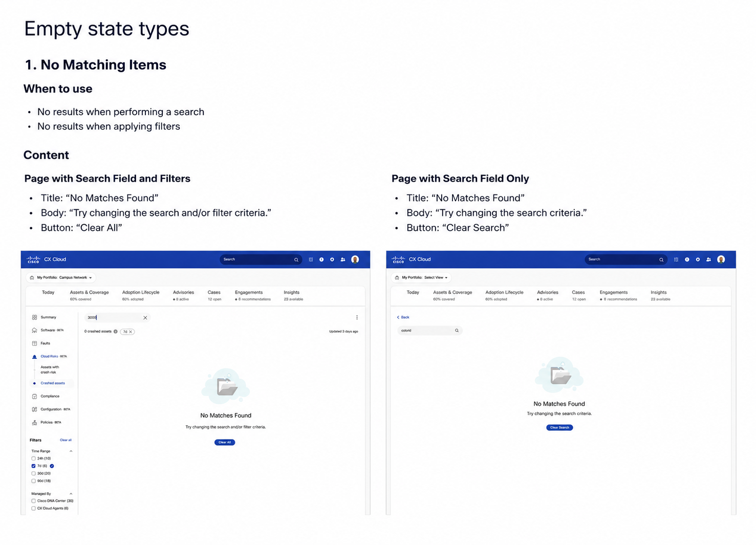This screenshot has height=545, width=756.
Task: Click the search field containing 3000
Action: pyautogui.click(x=116, y=318)
